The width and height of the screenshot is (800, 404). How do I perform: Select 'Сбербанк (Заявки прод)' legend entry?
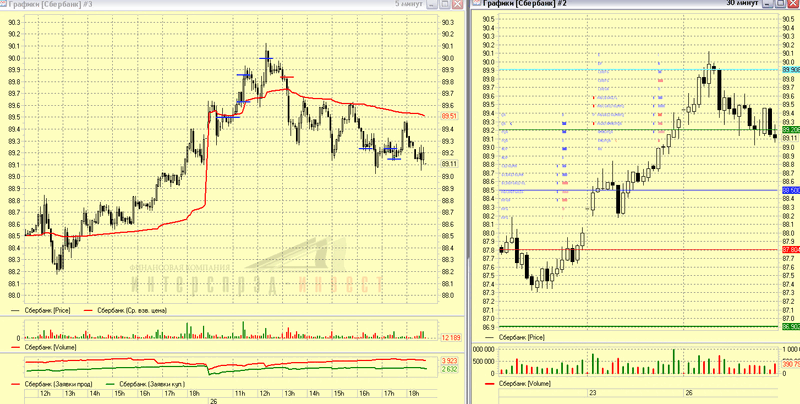coord(57,384)
